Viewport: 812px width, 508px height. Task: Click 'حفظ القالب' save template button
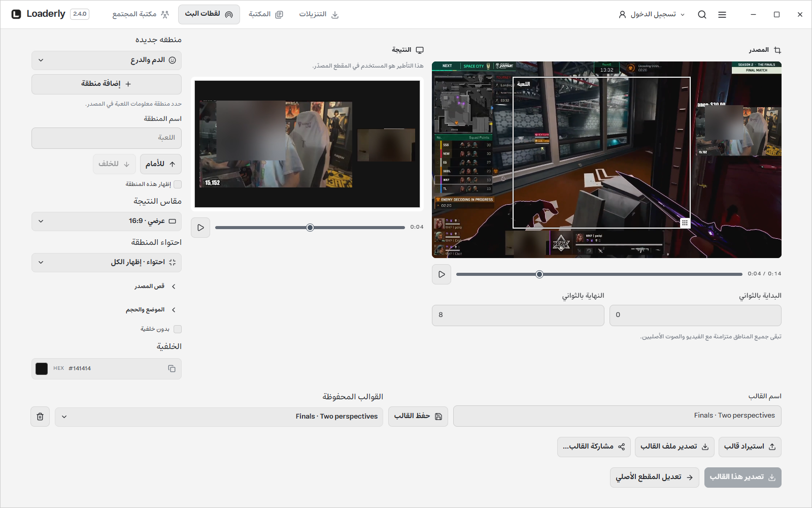pos(418,417)
